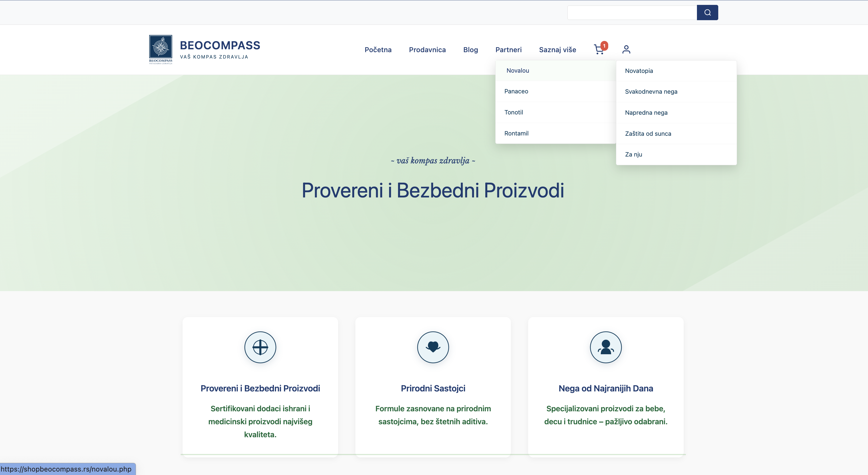Open the Blog menu item

point(470,50)
